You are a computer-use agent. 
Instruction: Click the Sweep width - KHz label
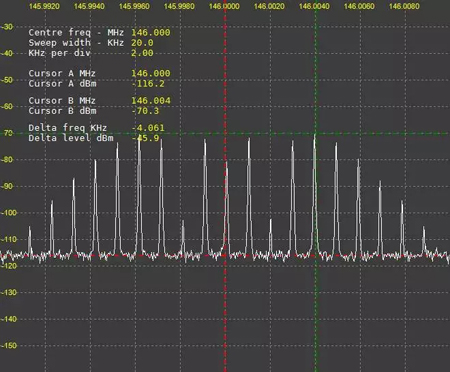[x=76, y=43]
